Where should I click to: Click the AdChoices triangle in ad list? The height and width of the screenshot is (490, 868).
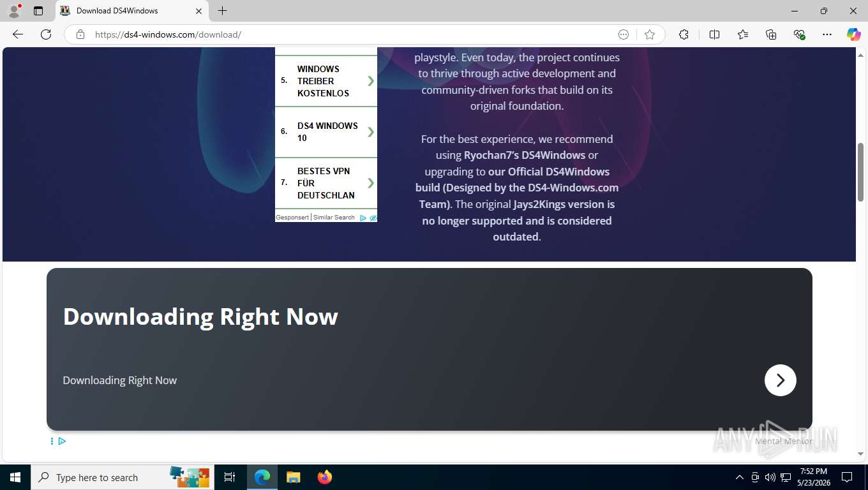[363, 218]
